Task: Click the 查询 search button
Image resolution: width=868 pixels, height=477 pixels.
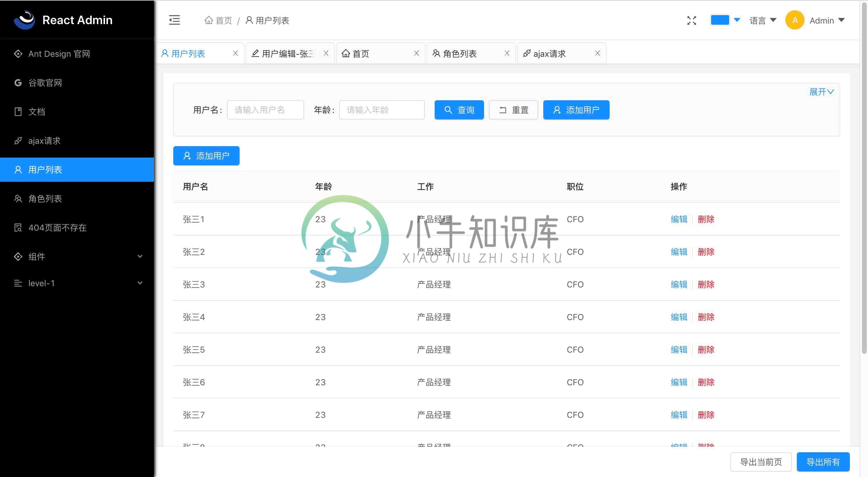Action: coord(459,110)
